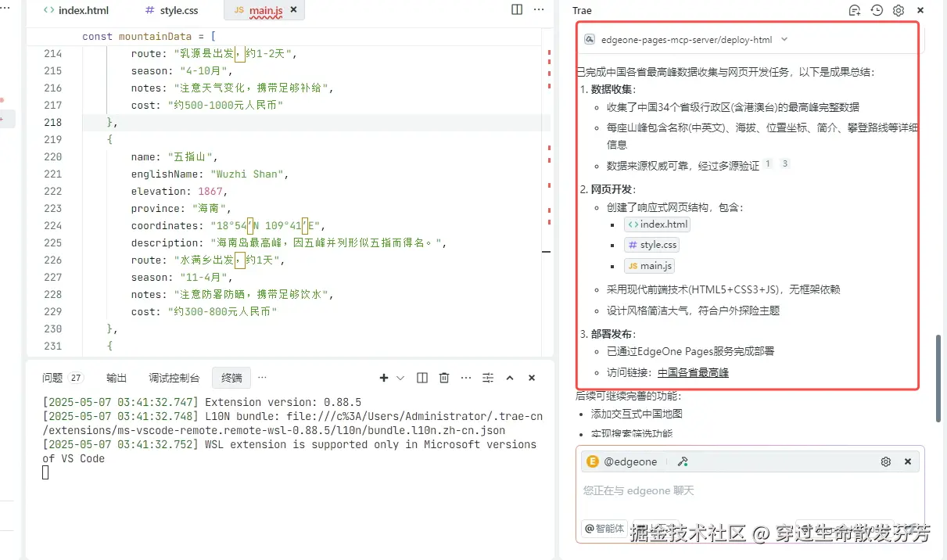Show more bottom panel tabs
This screenshot has height=560, width=947.
coord(262,378)
